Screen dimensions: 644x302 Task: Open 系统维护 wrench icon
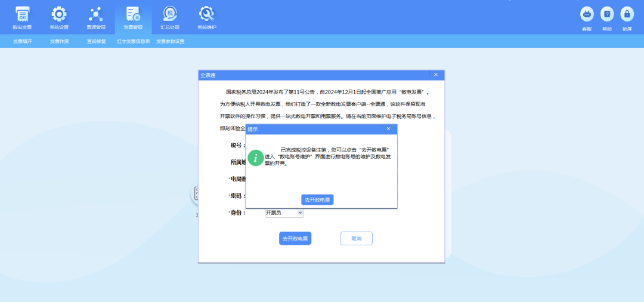point(206,14)
